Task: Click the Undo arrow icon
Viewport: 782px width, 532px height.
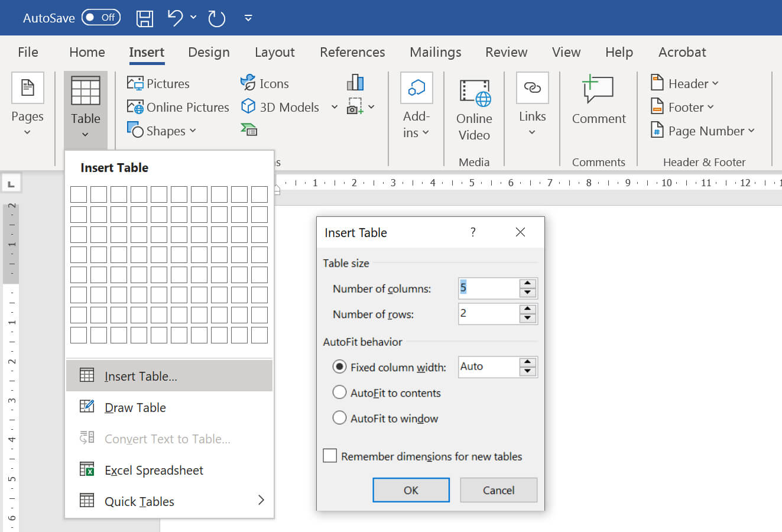Action: pos(175,18)
